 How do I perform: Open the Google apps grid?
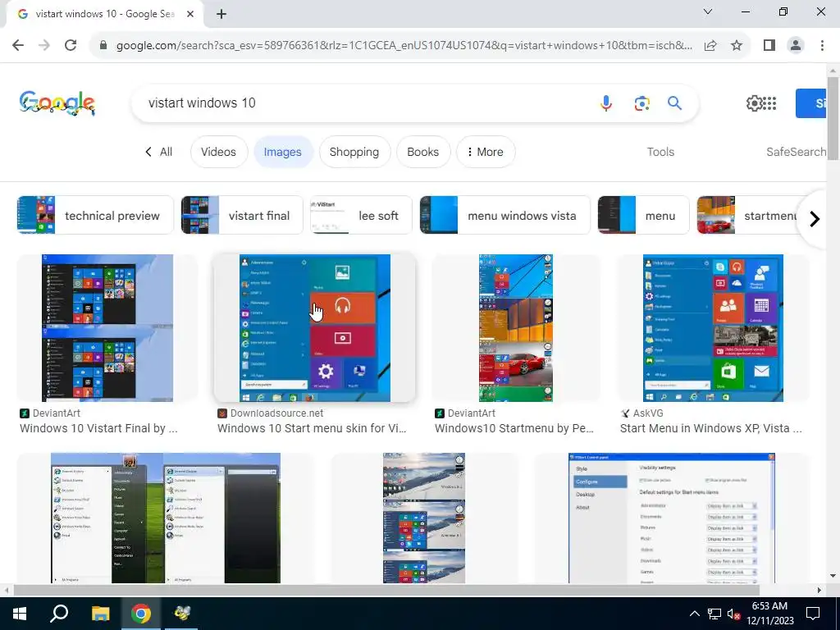(769, 103)
